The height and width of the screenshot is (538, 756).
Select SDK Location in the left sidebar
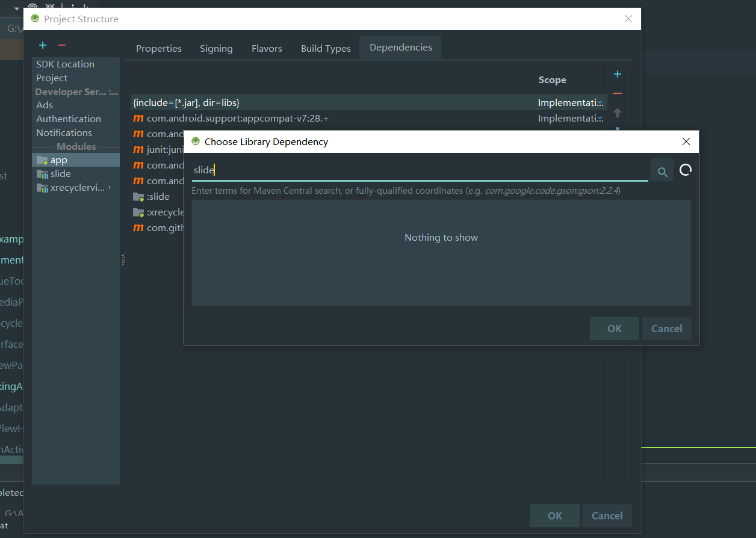click(65, 64)
